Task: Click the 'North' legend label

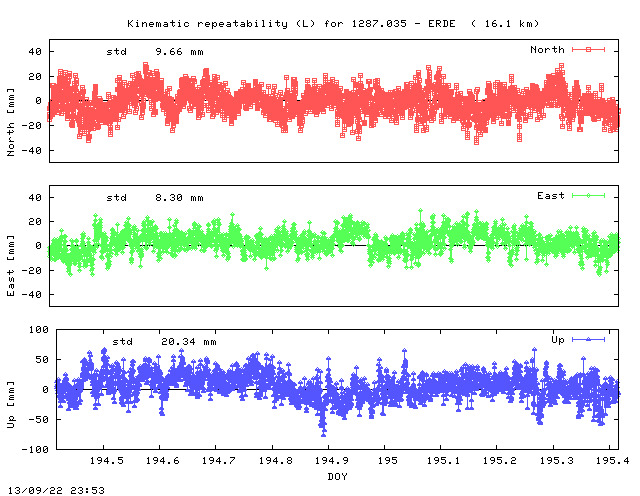Action: click(547, 50)
